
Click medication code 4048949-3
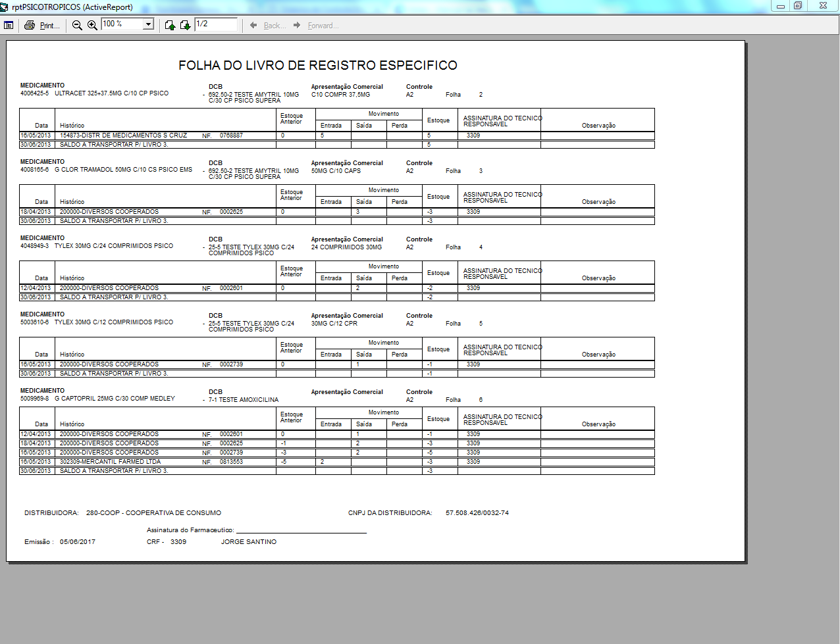tap(34, 246)
